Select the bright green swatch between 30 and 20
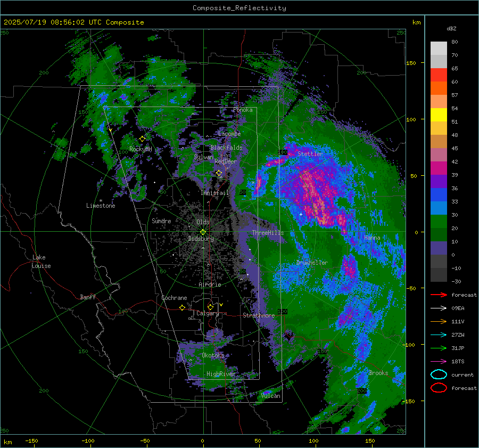 439,222
